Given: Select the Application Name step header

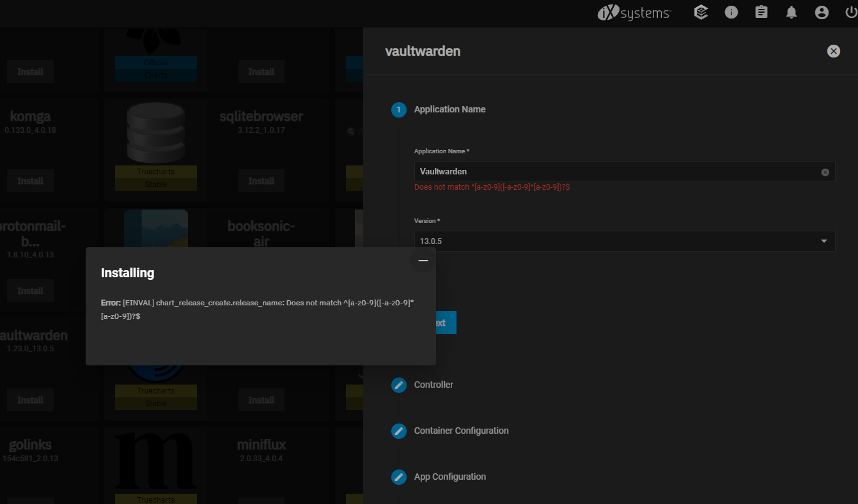Looking at the screenshot, I should (450, 109).
